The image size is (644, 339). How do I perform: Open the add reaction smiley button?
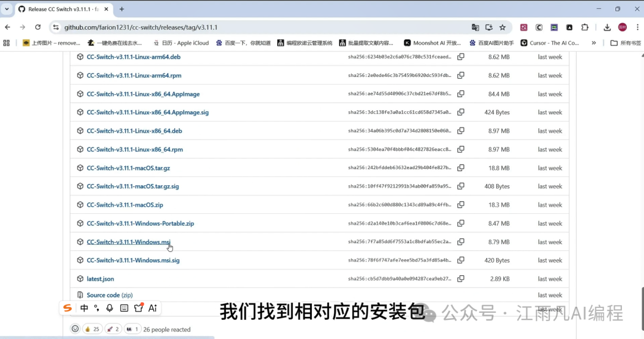(x=75, y=329)
